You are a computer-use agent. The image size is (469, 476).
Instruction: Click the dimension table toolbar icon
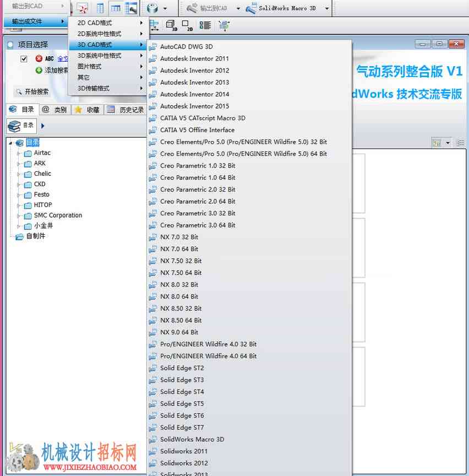tap(154, 25)
